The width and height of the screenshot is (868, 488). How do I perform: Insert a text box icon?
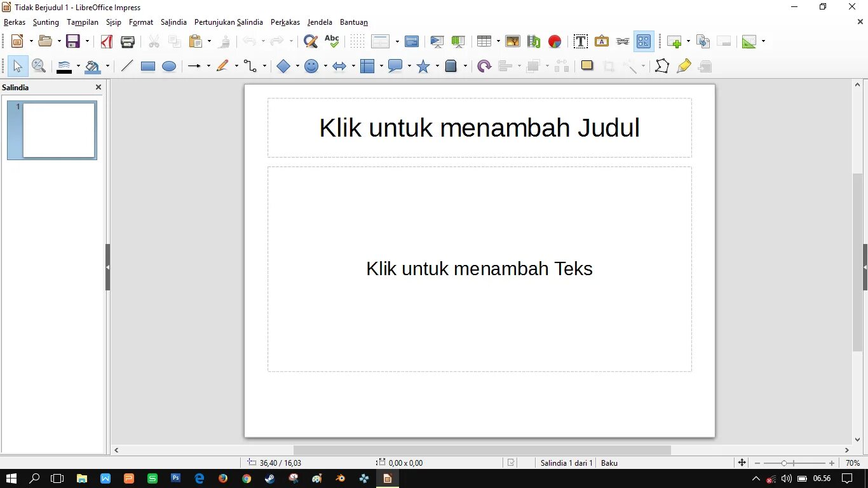coord(580,41)
